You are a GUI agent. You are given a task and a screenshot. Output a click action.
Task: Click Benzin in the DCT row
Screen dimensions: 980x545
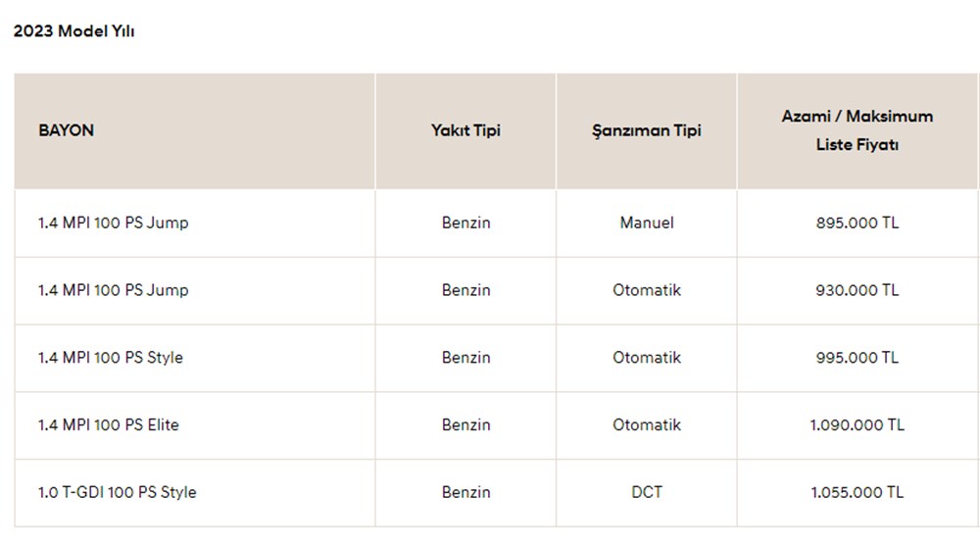pyautogui.click(x=465, y=492)
